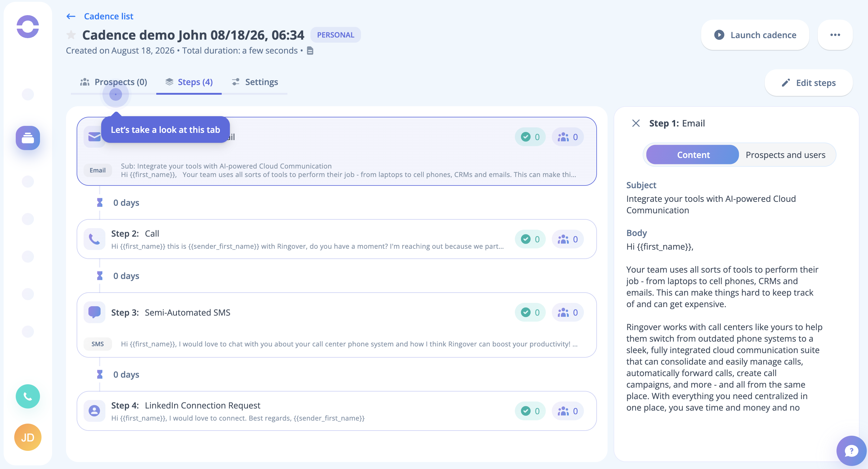Click Step 4 LinkedIn completed count badge
Viewport: 868px width, 469px height.
click(x=530, y=411)
